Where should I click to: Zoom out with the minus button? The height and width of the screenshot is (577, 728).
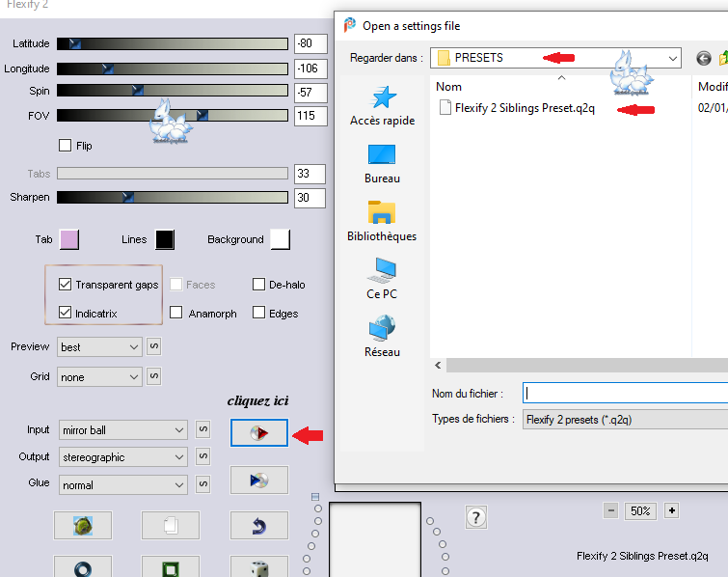tap(611, 511)
